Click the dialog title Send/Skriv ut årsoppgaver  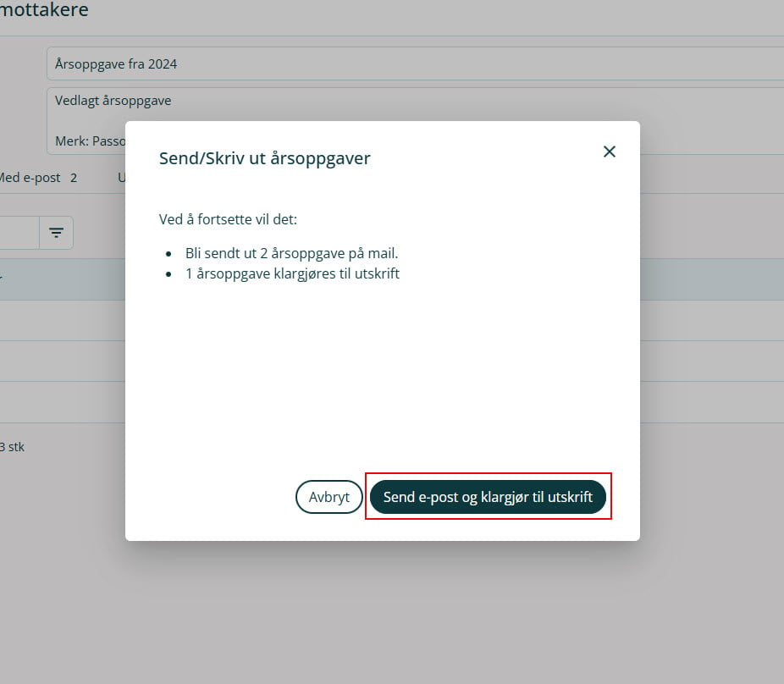264,158
